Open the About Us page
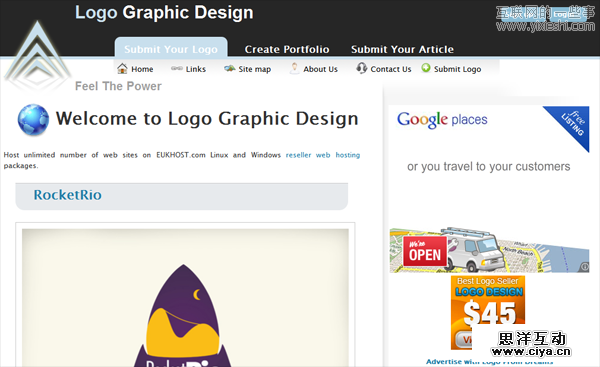The image size is (600, 367). point(320,69)
